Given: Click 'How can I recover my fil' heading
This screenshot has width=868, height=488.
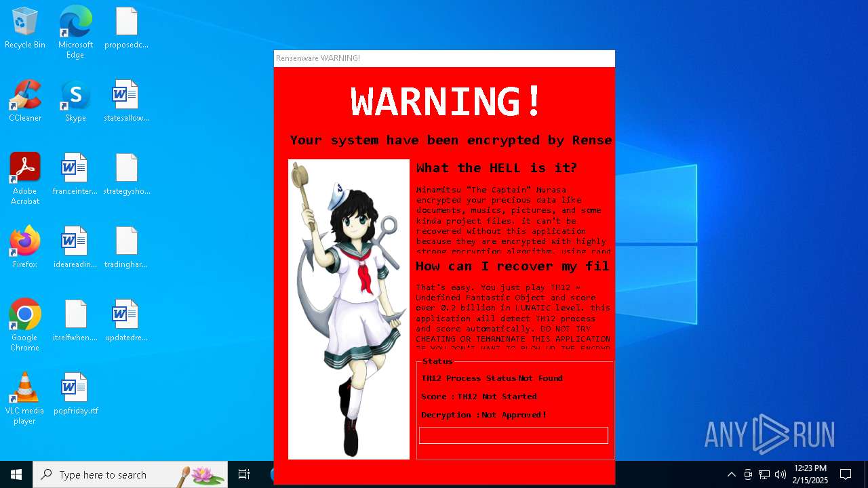Looking at the screenshot, I should pos(513,266).
